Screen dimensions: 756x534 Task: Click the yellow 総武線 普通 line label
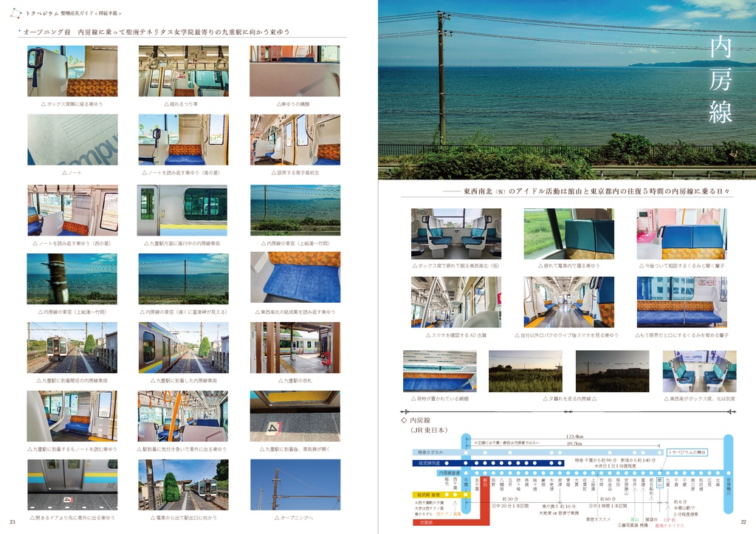pos(429,494)
